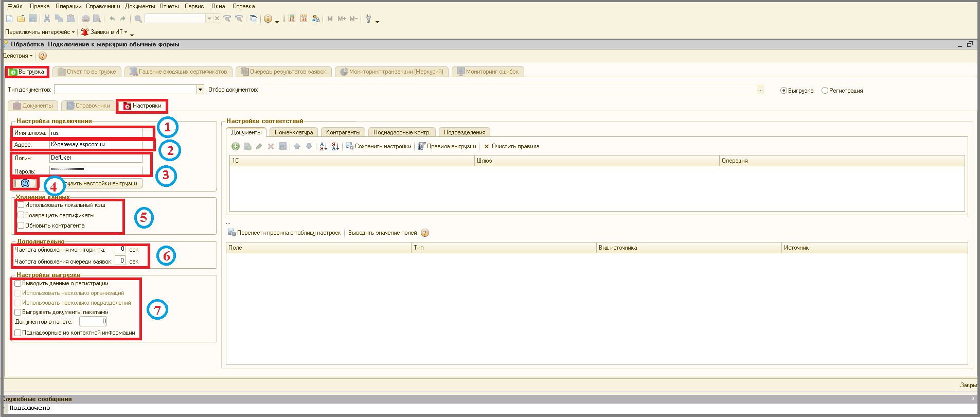Click the Redo arrow icon

[x=123, y=19]
